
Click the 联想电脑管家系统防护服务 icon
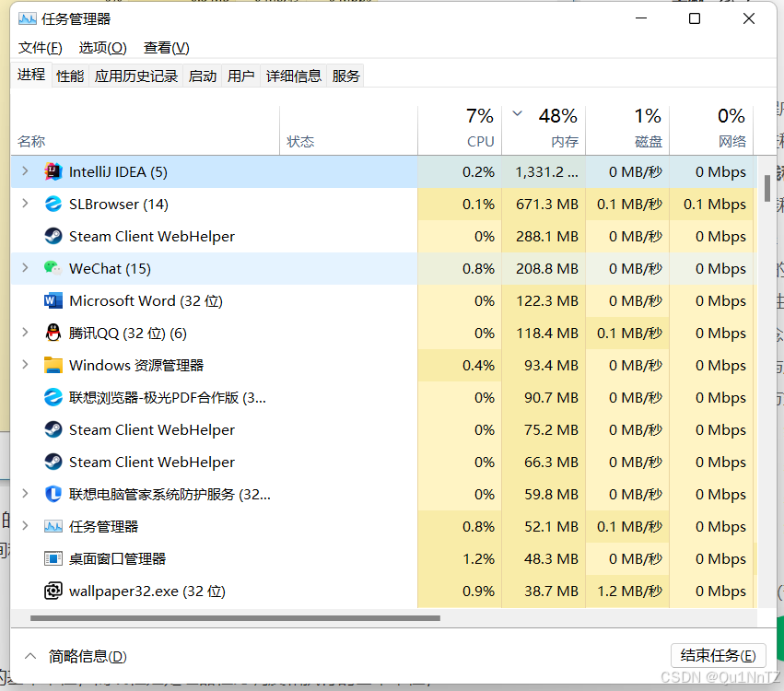pos(53,494)
